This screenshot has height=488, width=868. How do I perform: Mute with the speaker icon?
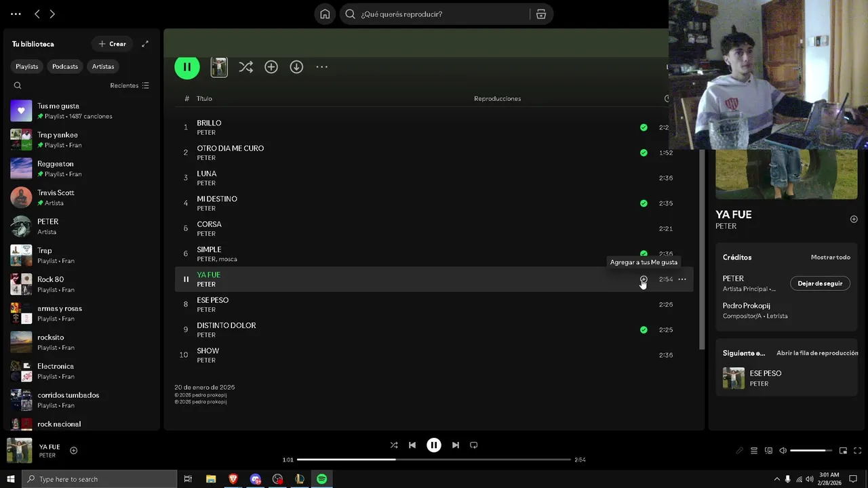click(783, 451)
